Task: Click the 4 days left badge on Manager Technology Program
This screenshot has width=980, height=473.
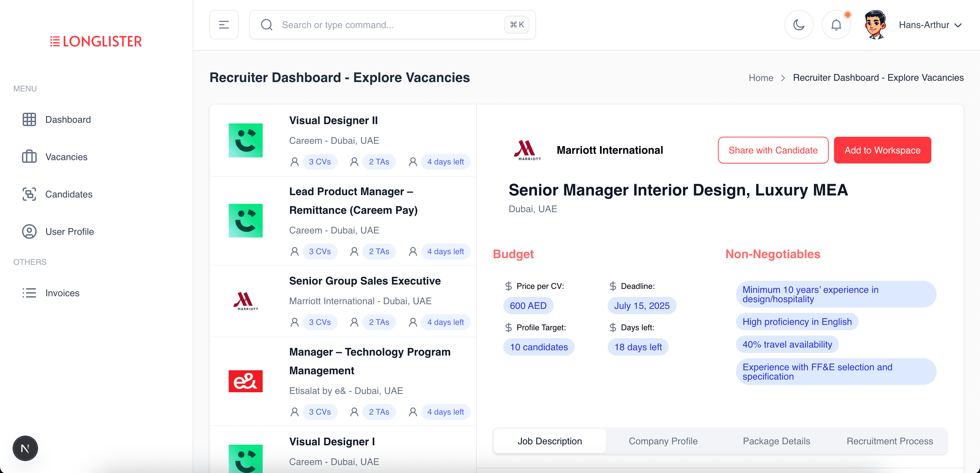Action: click(445, 412)
